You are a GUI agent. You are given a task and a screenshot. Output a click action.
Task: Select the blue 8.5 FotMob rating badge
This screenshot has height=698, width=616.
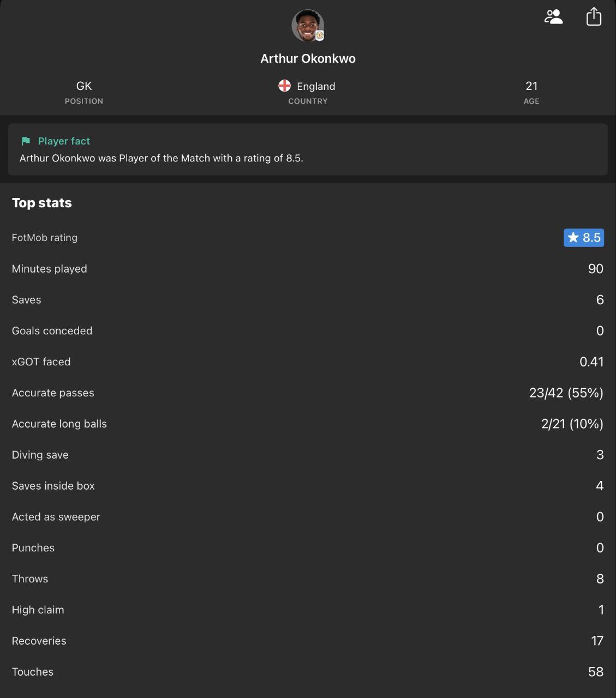(x=584, y=238)
